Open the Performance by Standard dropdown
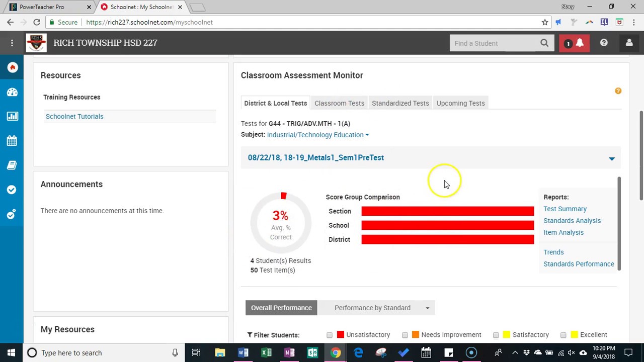644x362 pixels. coord(382,308)
